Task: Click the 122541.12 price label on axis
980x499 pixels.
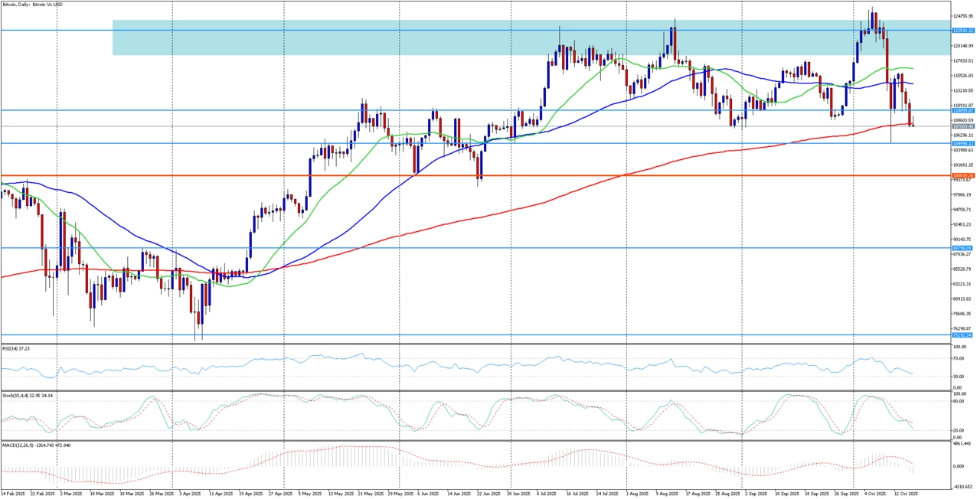Action: point(962,31)
